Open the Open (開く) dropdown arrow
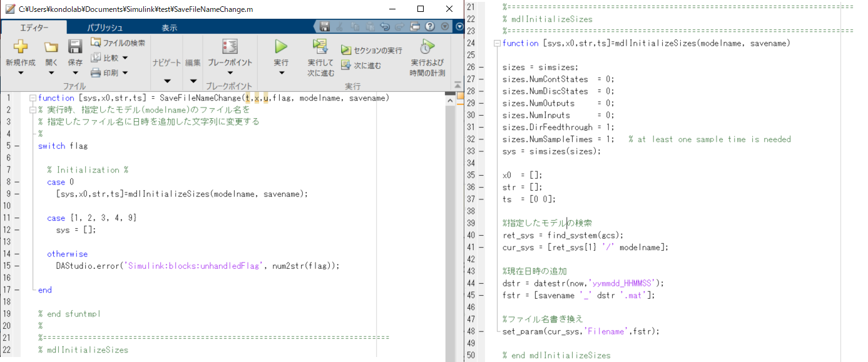The height and width of the screenshot is (362, 868). pos(51,73)
